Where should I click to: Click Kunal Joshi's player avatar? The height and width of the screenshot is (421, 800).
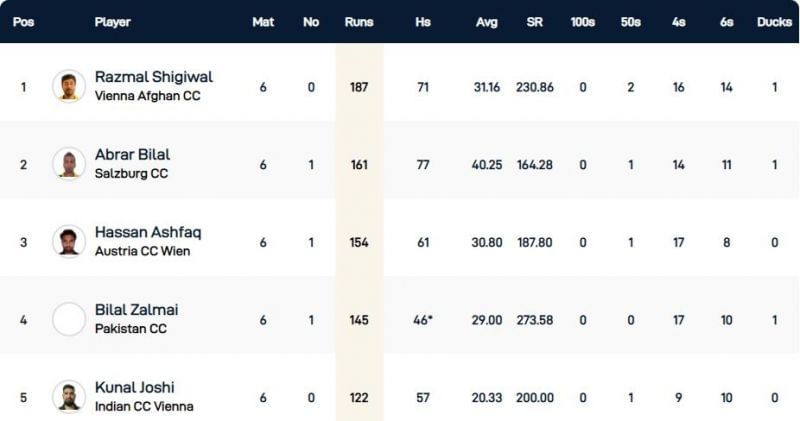click(x=69, y=396)
